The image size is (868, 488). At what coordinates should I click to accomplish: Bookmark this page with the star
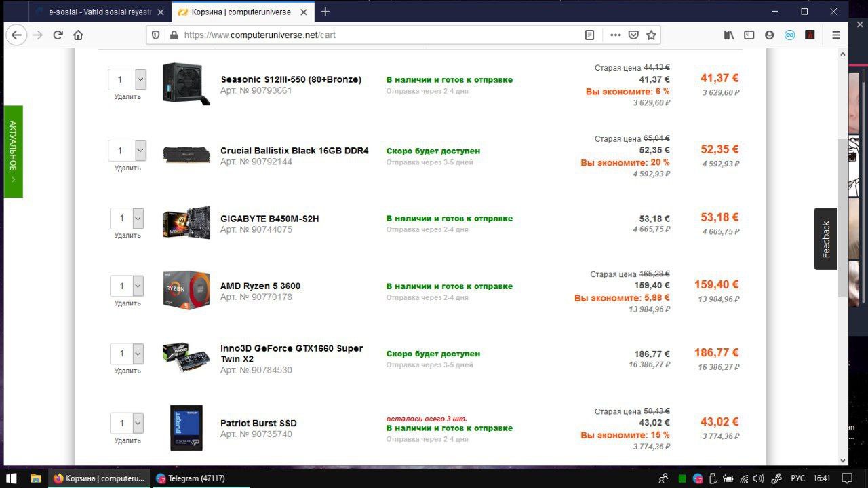click(x=651, y=35)
